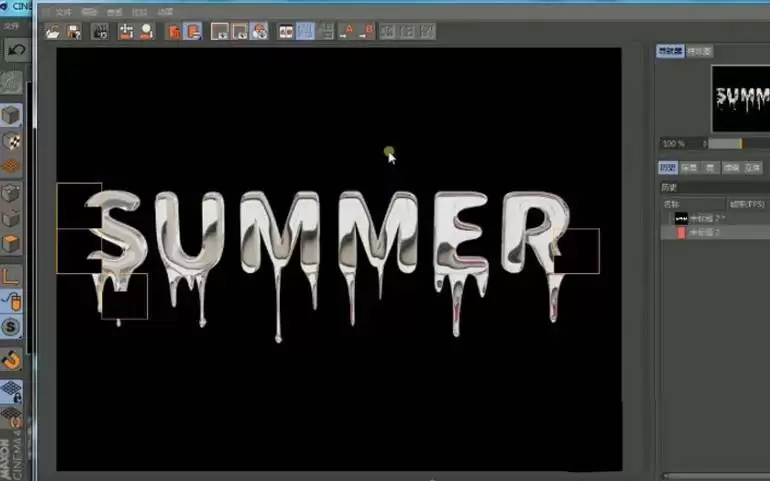The height and width of the screenshot is (481, 770).
Task: Set the current image as A
Action: pos(346,31)
